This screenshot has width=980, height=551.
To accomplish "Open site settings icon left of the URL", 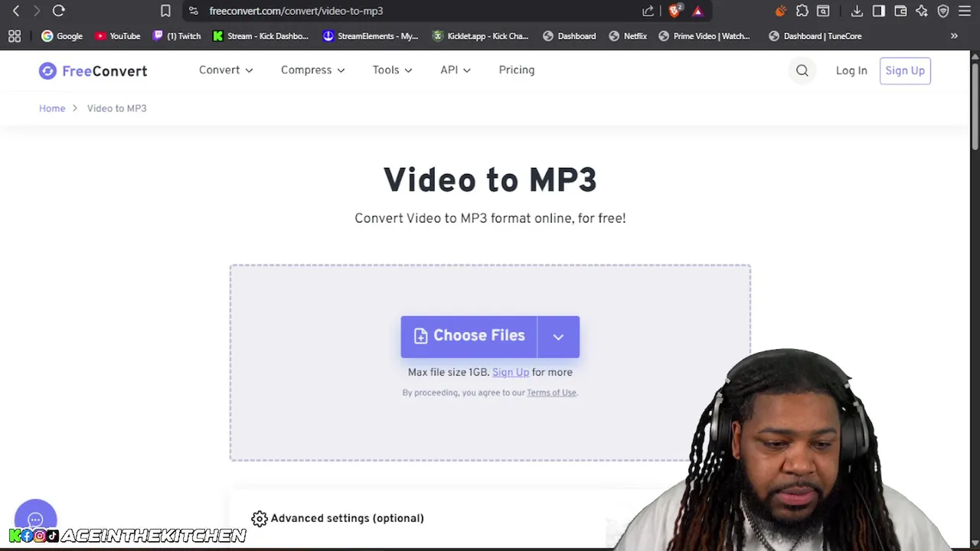I will (x=193, y=11).
